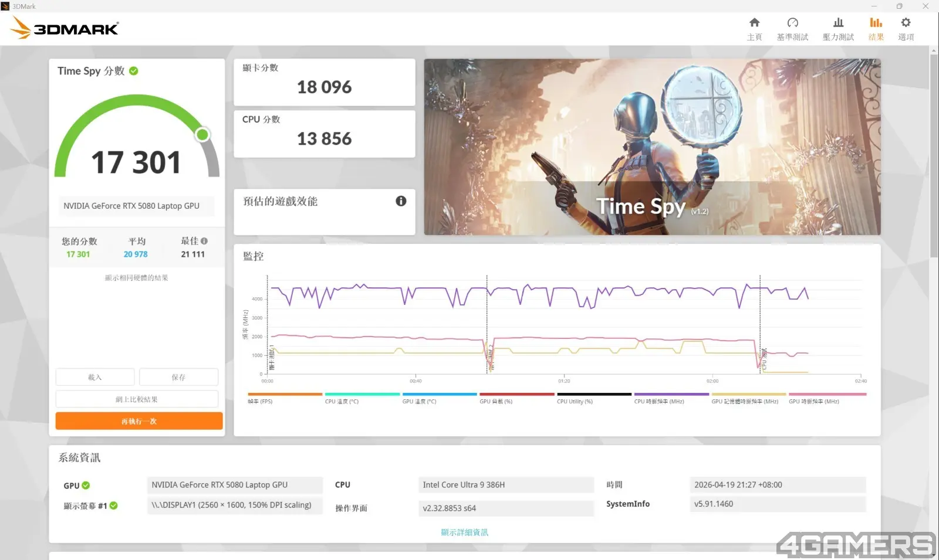Click the info icon next to 最佳

204,241
